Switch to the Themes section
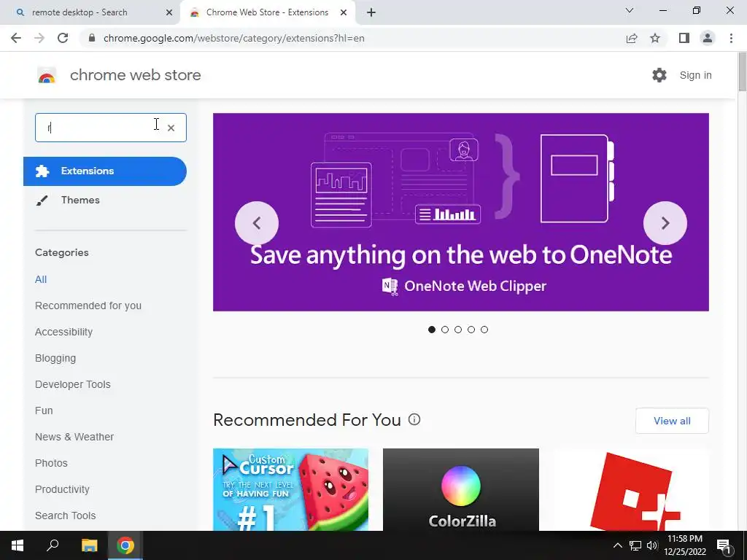The image size is (747, 560). pos(80,200)
